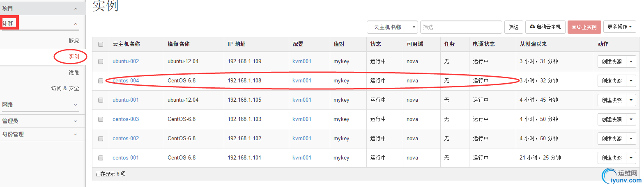Open the centos-004 instance link
The image size is (644, 187).
coord(126,81)
